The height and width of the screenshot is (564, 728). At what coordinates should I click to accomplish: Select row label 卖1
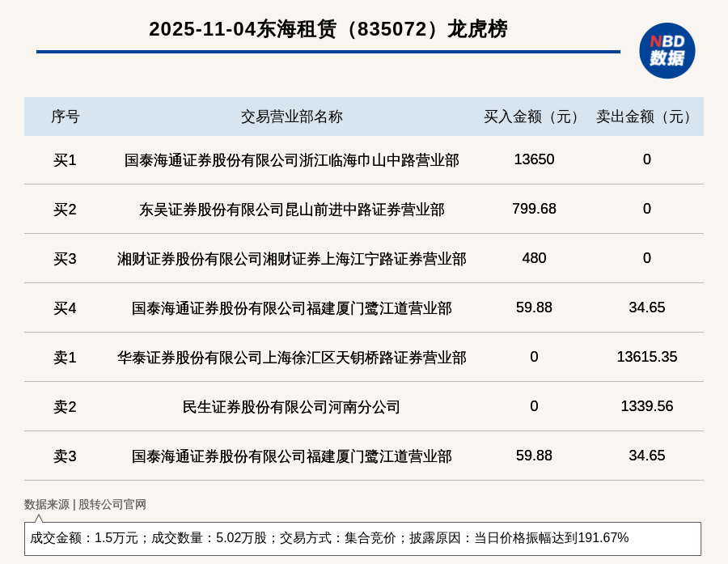(65, 358)
